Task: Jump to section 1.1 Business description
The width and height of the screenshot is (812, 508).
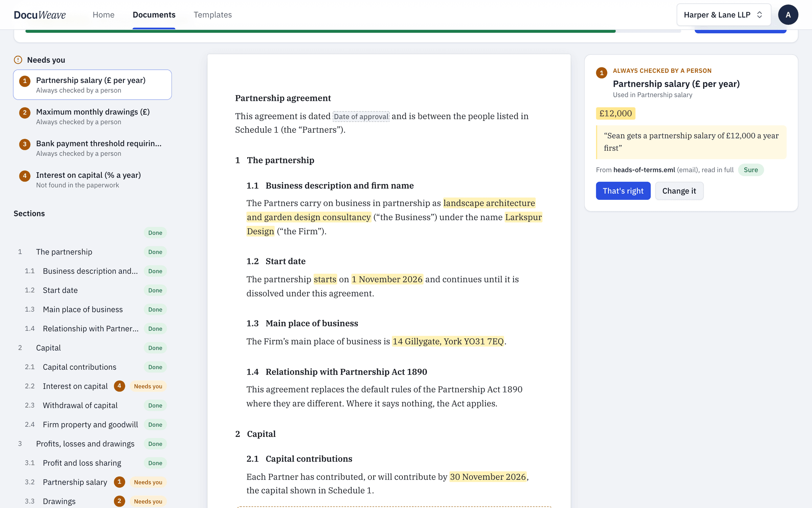Action: 92,271
